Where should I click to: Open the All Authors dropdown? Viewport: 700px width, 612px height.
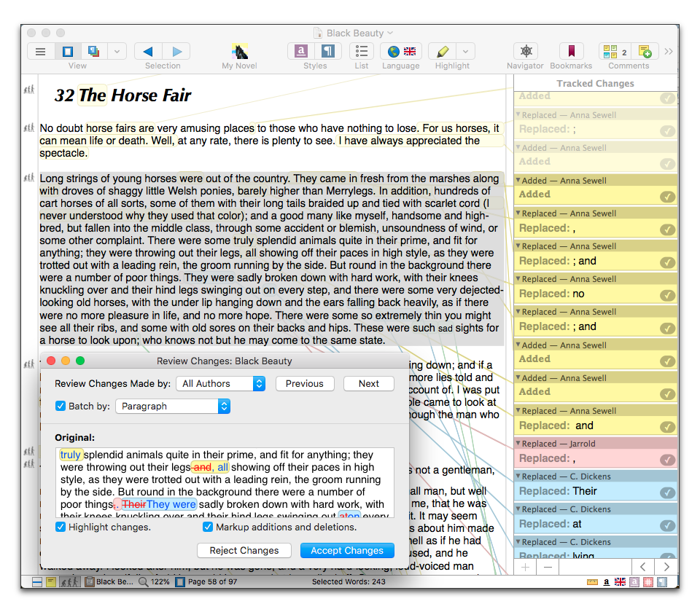pyautogui.click(x=220, y=383)
